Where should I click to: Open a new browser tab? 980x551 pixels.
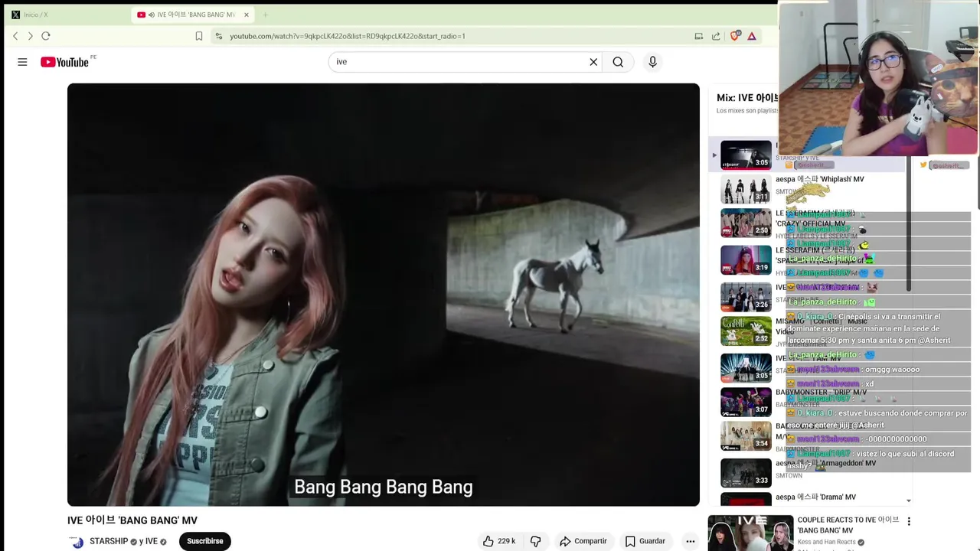pyautogui.click(x=266, y=15)
